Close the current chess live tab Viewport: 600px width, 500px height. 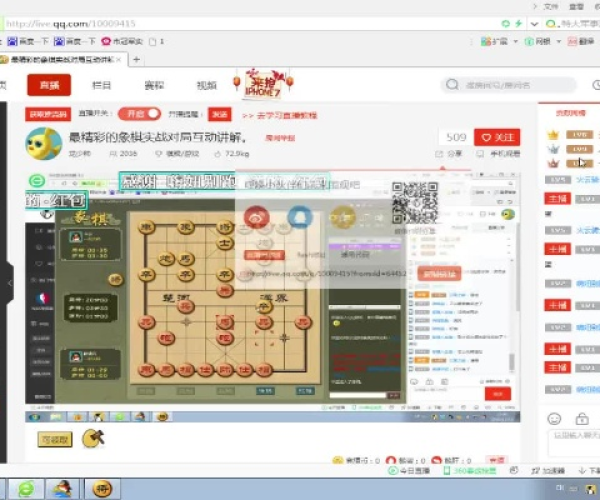click(x=119, y=60)
